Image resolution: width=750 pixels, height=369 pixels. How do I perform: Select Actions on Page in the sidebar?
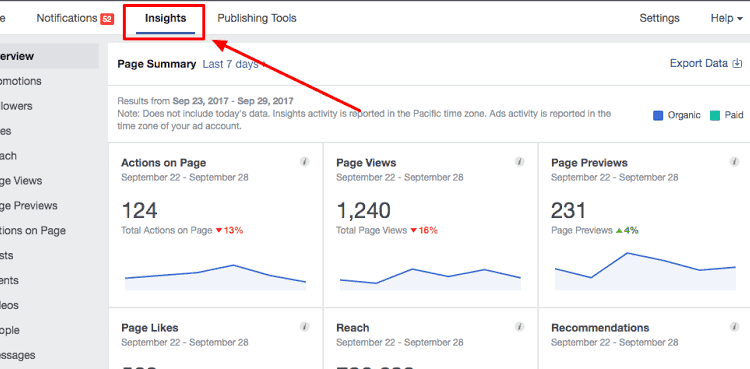click(33, 231)
